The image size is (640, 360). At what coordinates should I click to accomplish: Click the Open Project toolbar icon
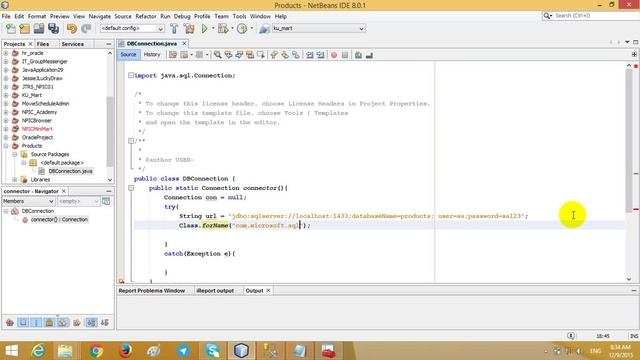click(x=39, y=28)
